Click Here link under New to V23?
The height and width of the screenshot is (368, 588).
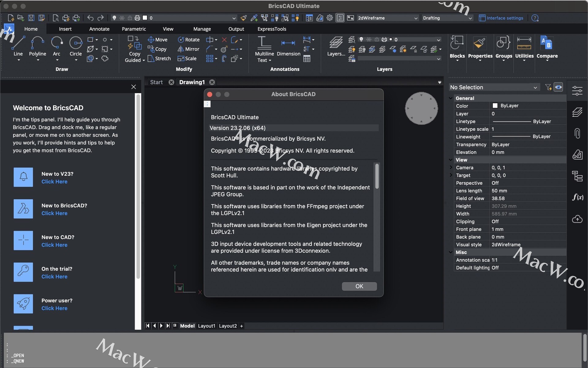[x=54, y=182]
